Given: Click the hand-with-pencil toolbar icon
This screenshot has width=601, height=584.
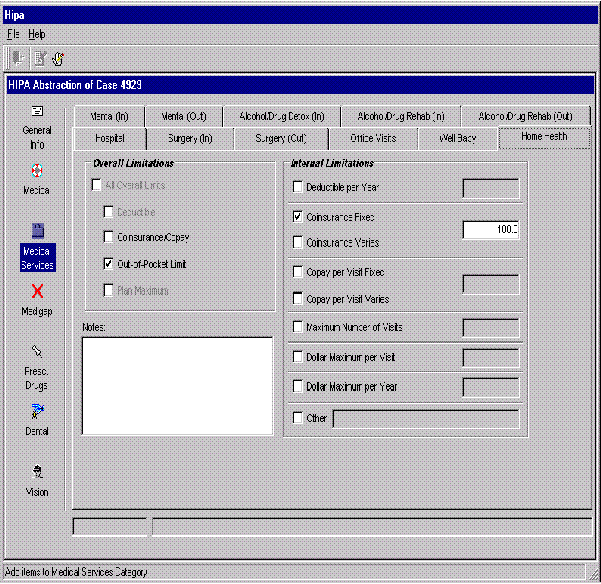Looking at the screenshot, I should click(58, 58).
